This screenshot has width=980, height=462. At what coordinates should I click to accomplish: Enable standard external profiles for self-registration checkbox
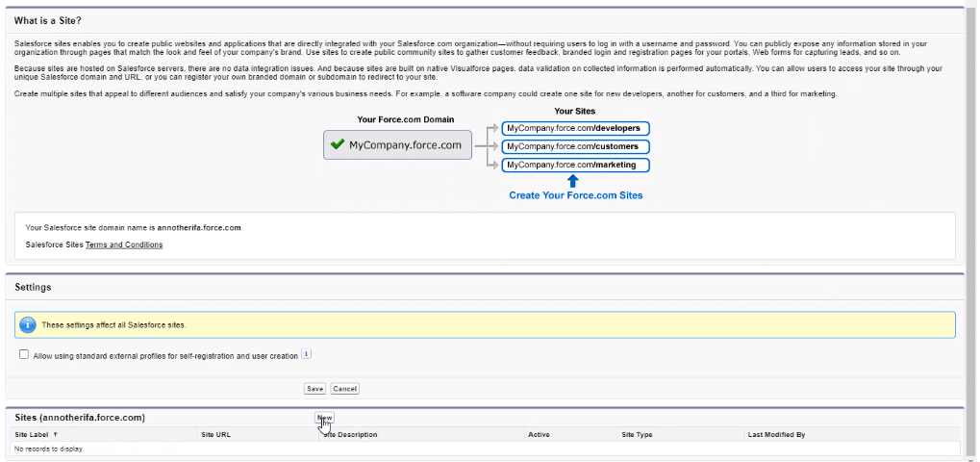tap(24, 354)
